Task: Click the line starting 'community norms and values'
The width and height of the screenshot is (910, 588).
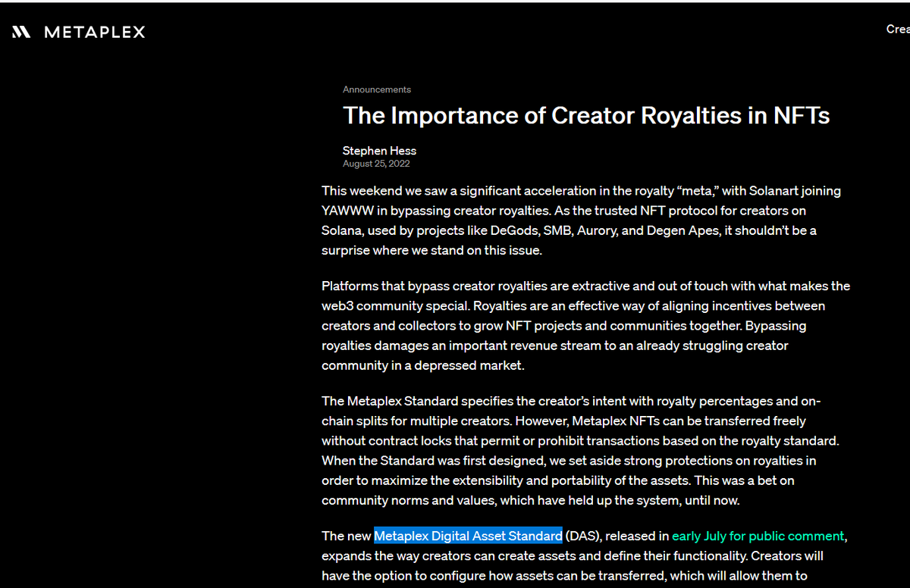Action: [530, 500]
